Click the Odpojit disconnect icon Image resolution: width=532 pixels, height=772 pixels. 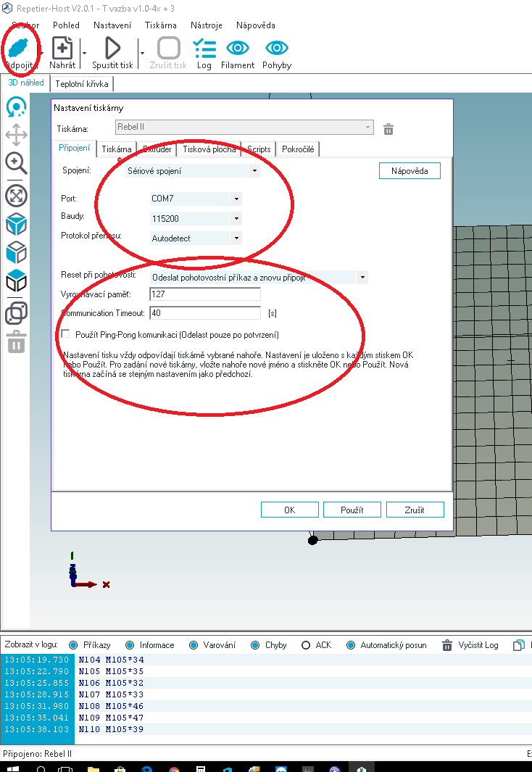pos(20,48)
